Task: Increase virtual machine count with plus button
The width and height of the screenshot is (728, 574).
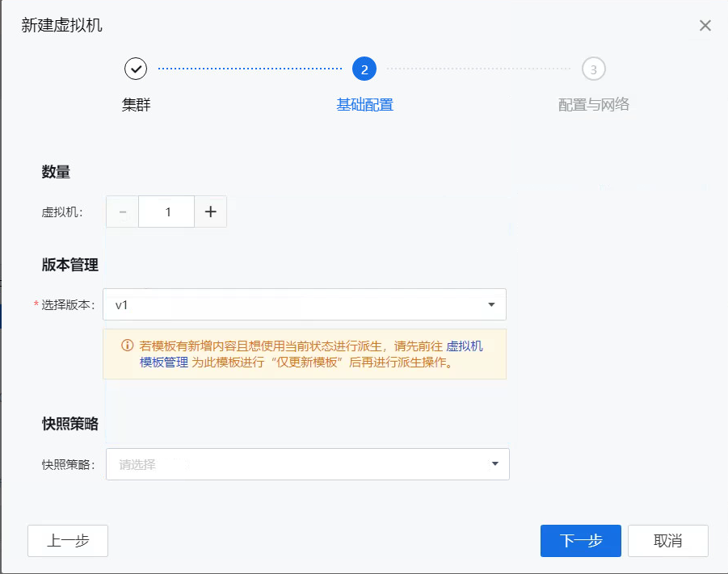Action: [x=211, y=212]
